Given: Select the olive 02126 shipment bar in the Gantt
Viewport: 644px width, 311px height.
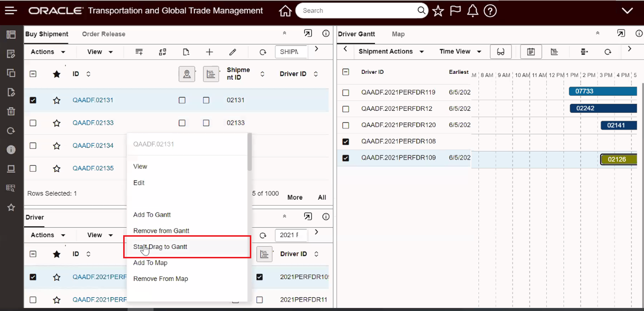Looking at the screenshot, I should point(618,159).
